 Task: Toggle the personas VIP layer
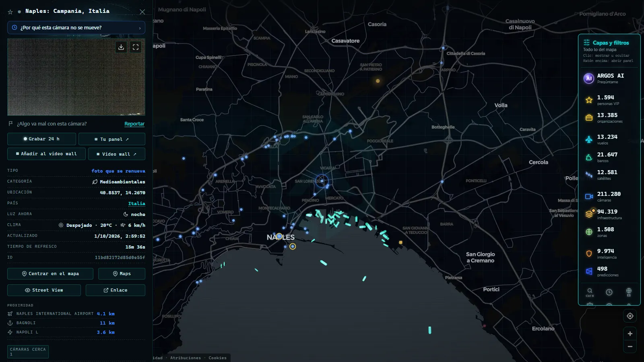(x=609, y=100)
